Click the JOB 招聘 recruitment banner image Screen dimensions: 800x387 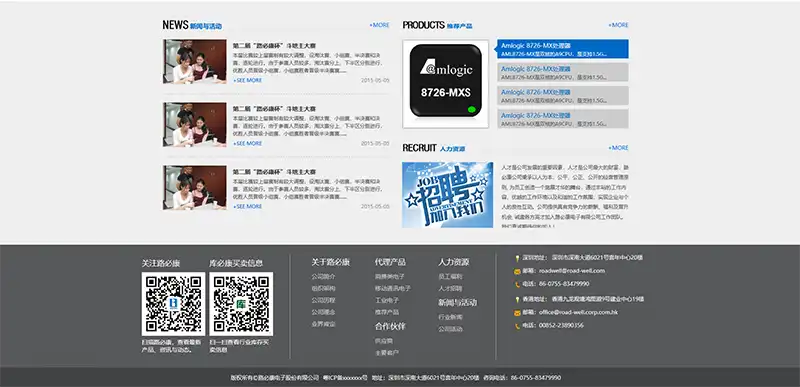click(447, 195)
